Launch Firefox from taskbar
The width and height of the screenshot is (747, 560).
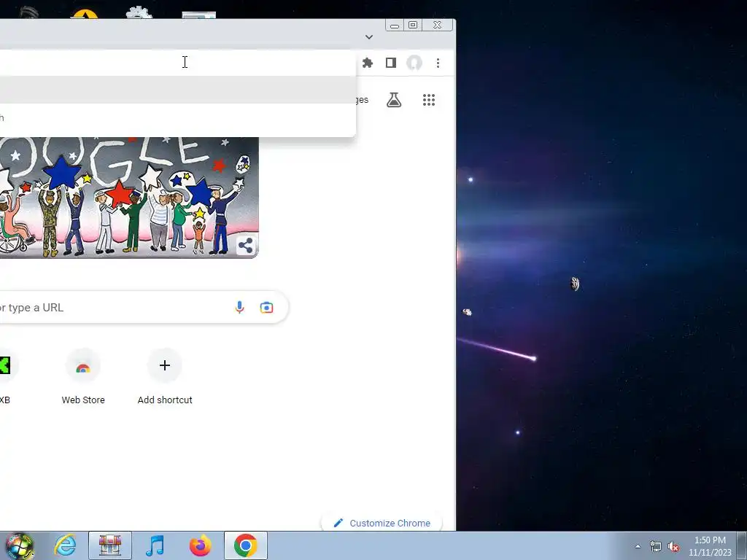point(200,545)
